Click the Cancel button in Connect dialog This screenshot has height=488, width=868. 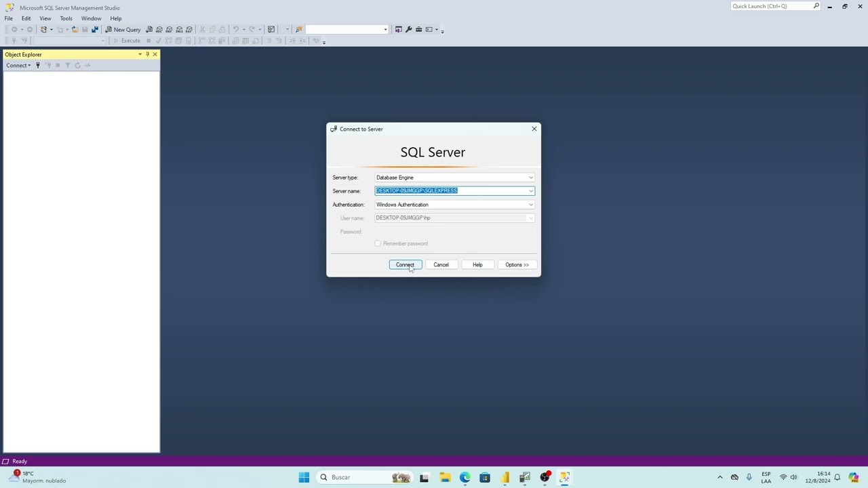point(441,265)
